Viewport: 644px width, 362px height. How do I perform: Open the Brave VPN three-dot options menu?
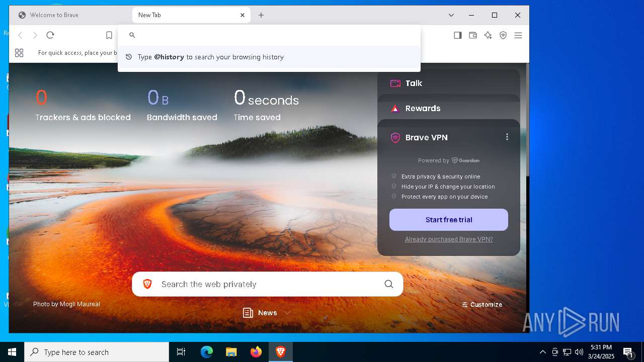(x=507, y=137)
